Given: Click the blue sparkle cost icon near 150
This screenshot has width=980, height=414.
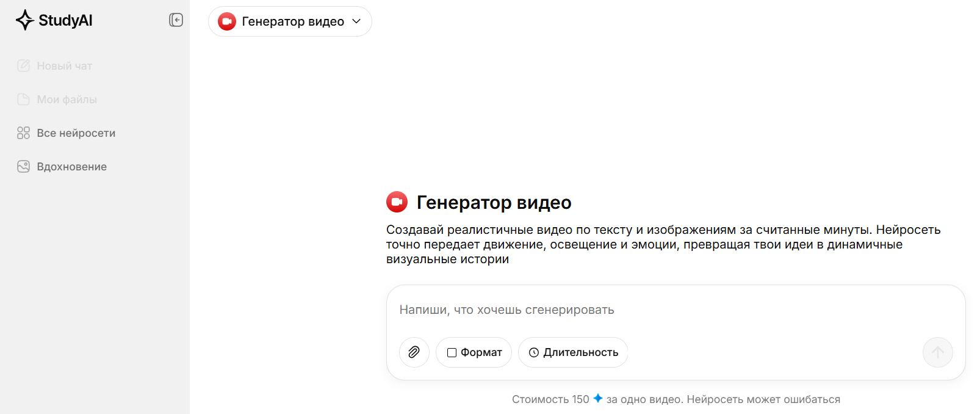Looking at the screenshot, I should (597, 399).
